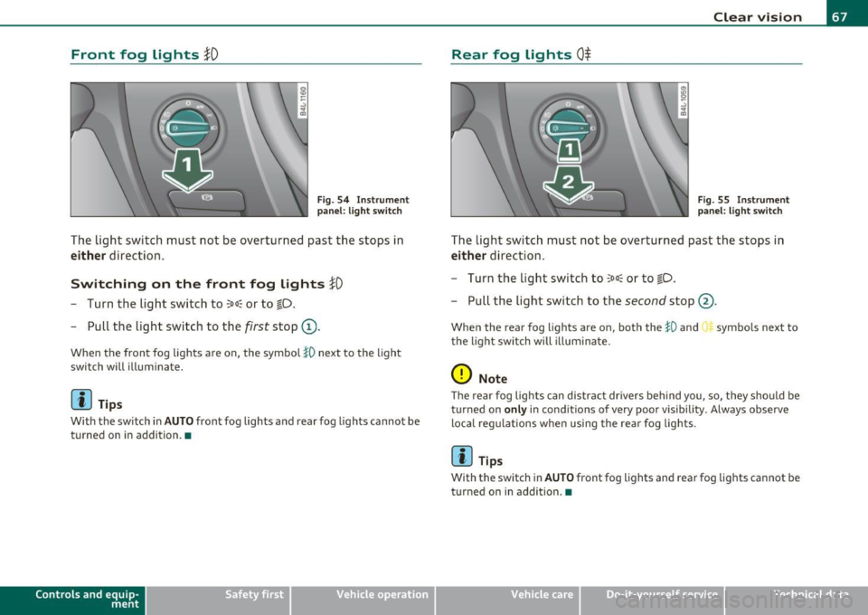Click the circled 1 in first stop step
The height and width of the screenshot is (615, 868).
pyautogui.click(x=309, y=327)
